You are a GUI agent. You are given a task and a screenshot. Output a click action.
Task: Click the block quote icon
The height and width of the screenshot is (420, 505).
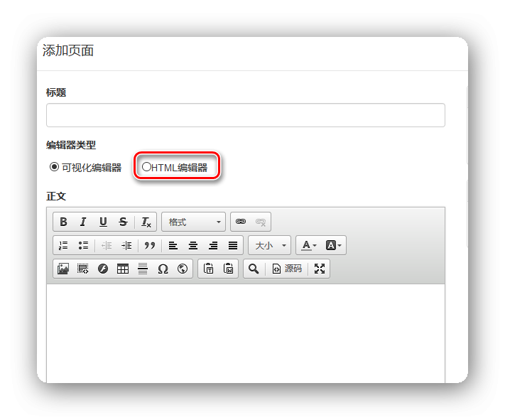pos(149,245)
